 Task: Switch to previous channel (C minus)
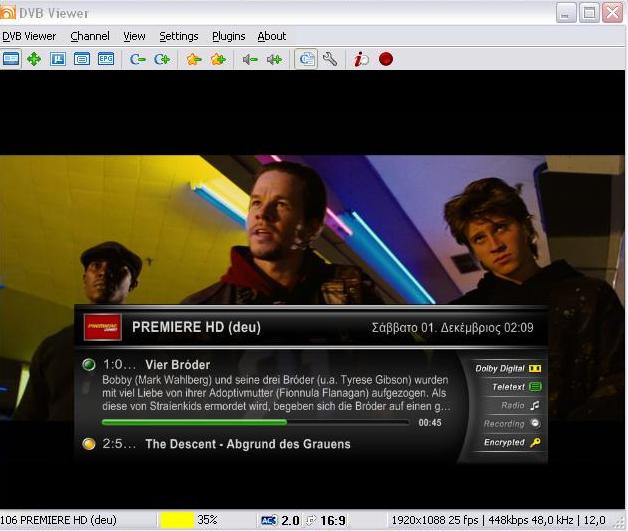(138, 59)
